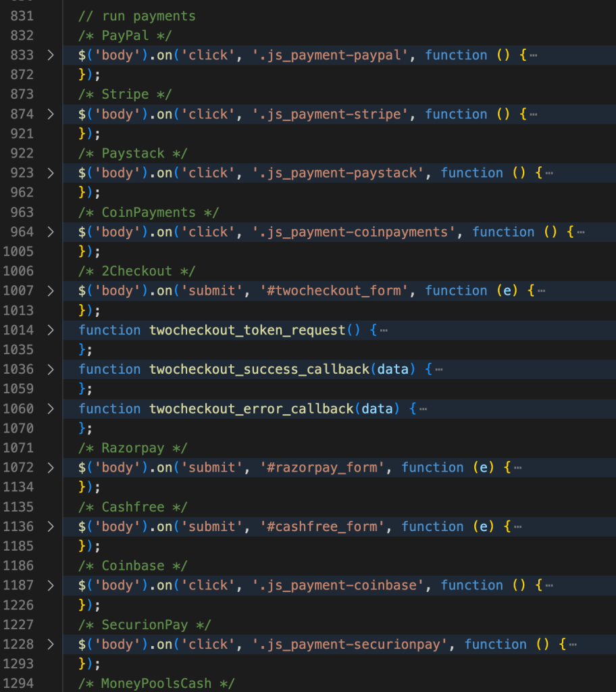
Task: Click line number 831
Action: click(x=22, y=16)
